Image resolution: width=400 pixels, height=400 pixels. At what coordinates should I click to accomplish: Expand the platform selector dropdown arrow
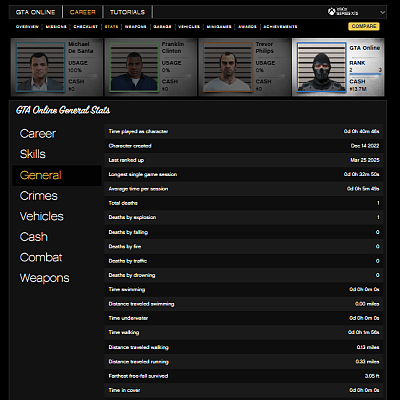(382, 12)
